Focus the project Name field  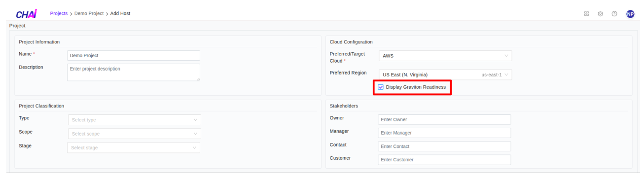pos(134,56)
